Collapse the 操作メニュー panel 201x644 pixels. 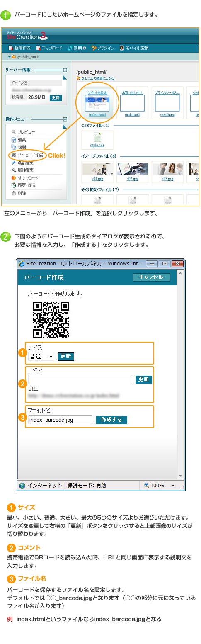tap(65, 119)
